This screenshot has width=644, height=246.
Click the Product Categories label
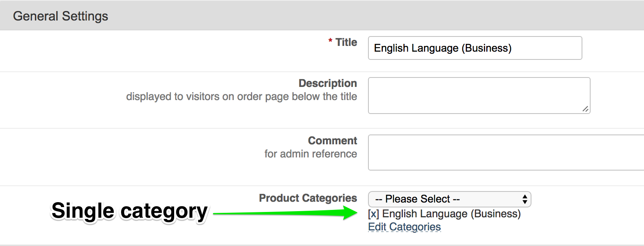308,198
